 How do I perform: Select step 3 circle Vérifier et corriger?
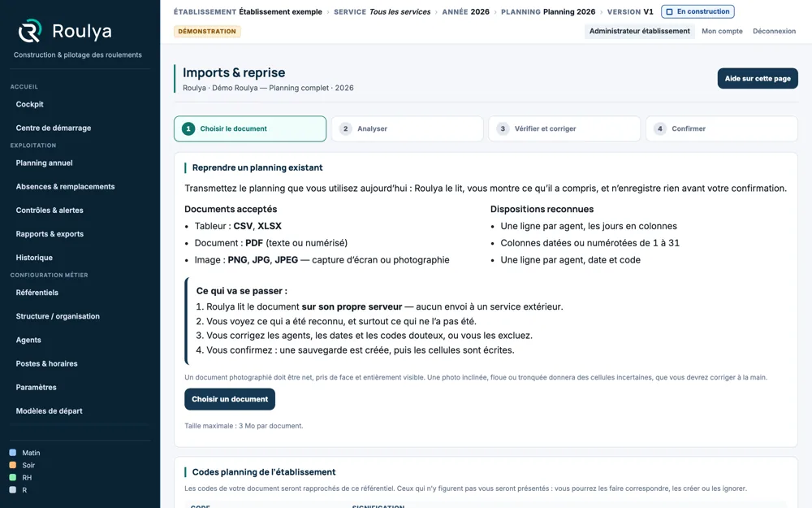(503, 128)
